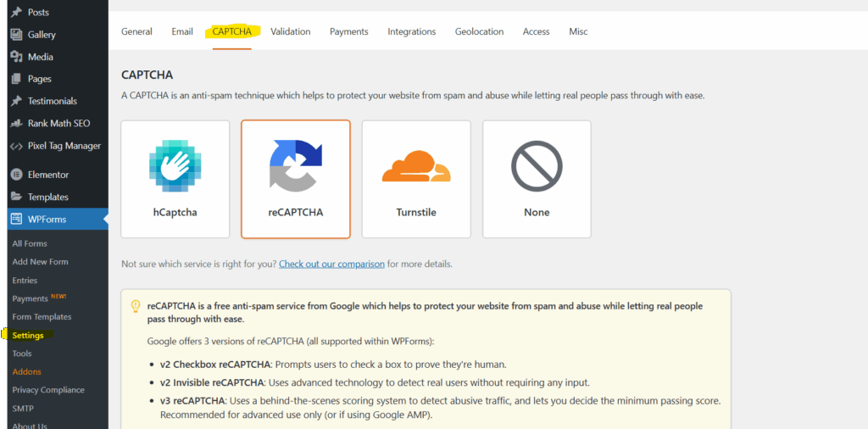
Task: Open the Email settings tab
Action: 182,31
